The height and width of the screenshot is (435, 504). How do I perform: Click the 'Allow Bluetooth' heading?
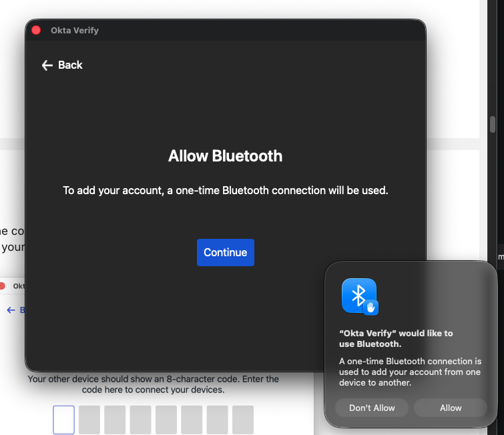226,156
